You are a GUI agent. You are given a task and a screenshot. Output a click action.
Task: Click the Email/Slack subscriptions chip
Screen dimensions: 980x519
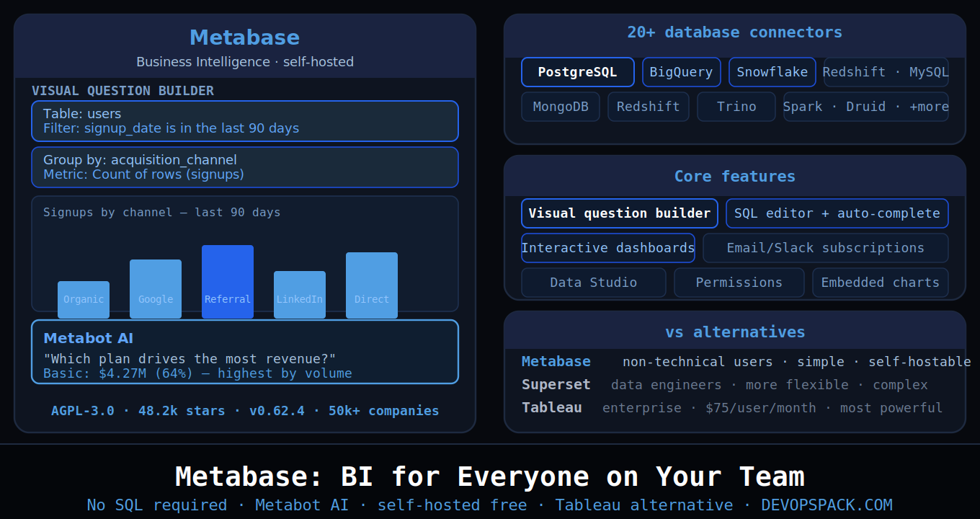pyautogui.click(x=826, y=248)
